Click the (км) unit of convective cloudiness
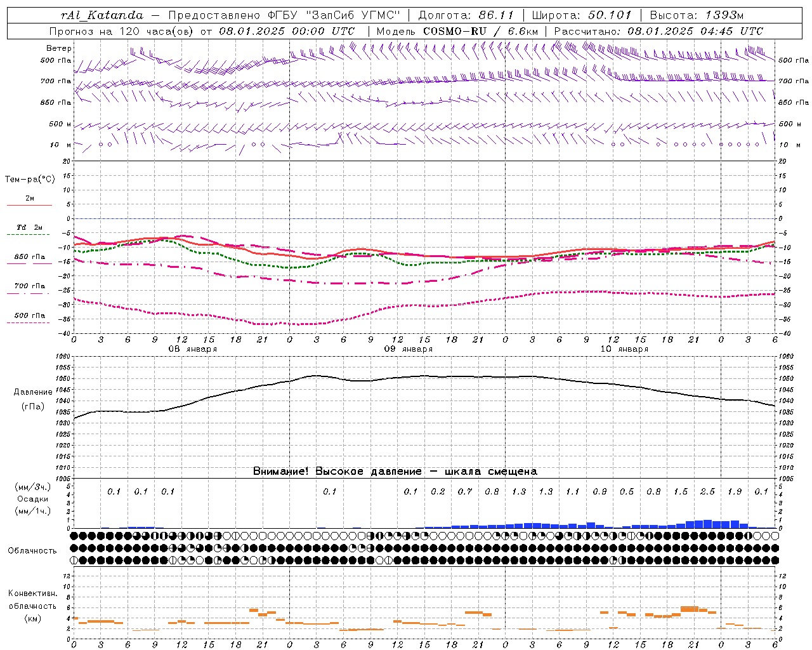The image size is (812, 650). [x=33, y=618]
